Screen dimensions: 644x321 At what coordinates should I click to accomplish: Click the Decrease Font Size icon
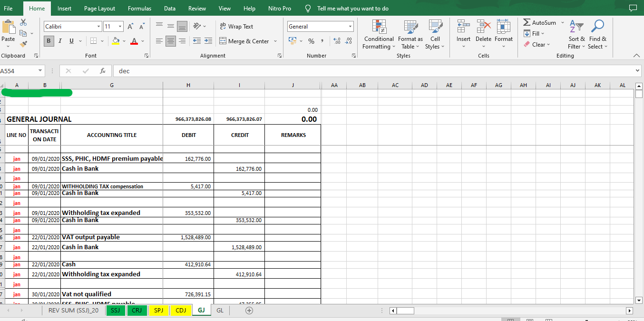142,26
